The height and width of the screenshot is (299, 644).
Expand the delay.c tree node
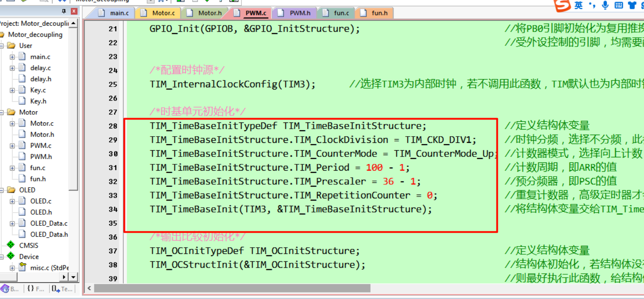tap(12, 68)
